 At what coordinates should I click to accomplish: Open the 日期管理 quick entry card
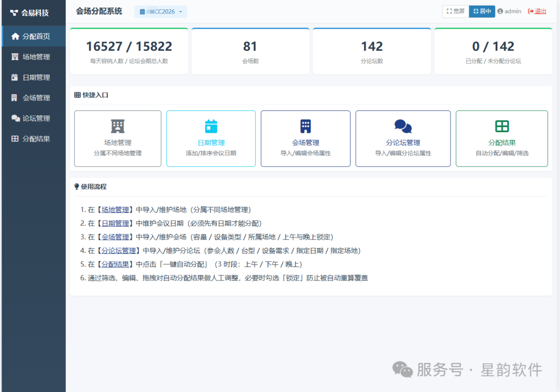pyautogui.click(x=211, y=138)
